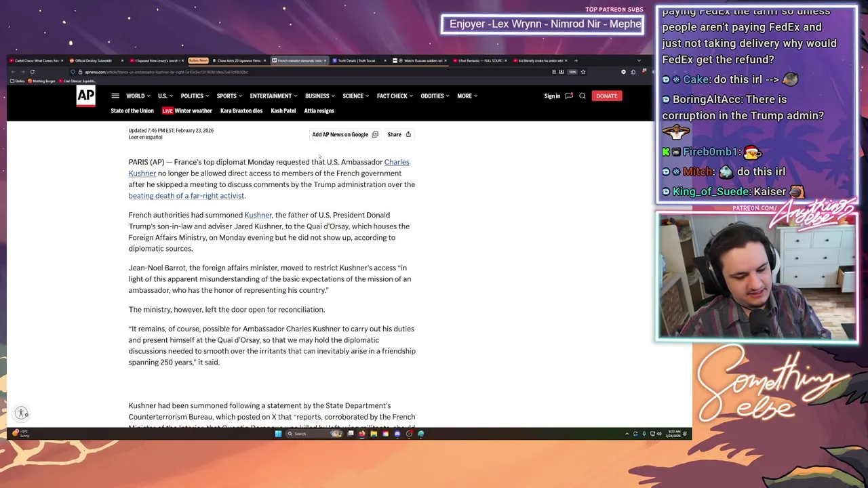Expand the ODDITIES dropdown menu
The height and width of the screenshot is (488, 868).
(435, 96)
